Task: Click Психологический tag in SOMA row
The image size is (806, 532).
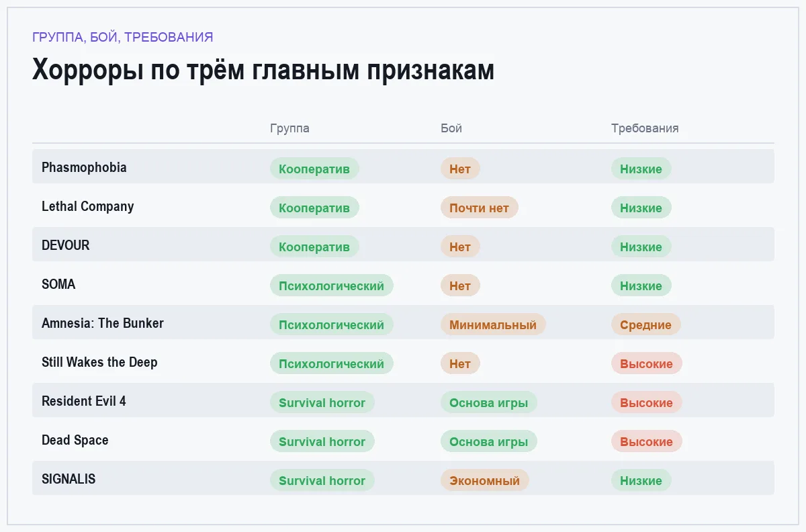Action: [332, 285]
